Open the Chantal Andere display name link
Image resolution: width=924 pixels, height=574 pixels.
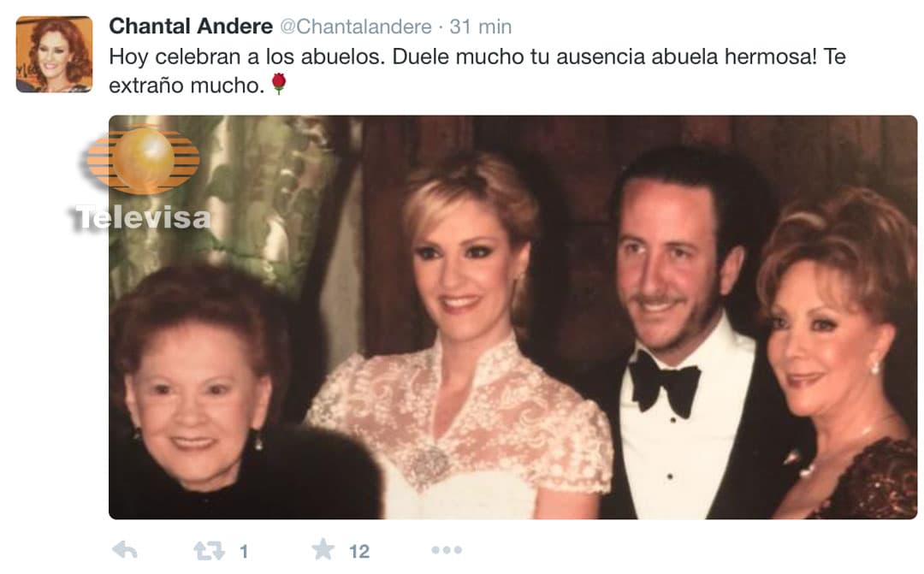[191, 26]
